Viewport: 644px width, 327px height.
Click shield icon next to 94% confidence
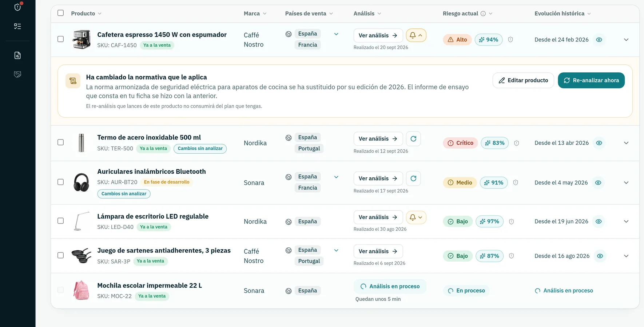coord(510,40)
